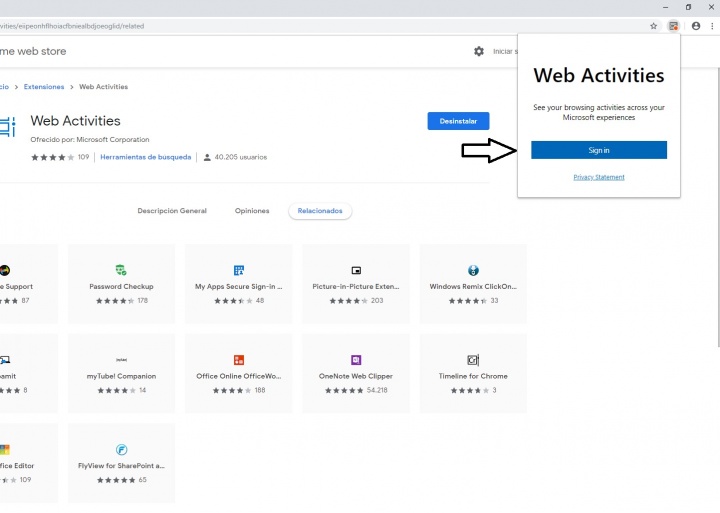Click the users person icon beside 40.205 usuarios
This screenshot has width=720, height=513.
pyautogui.click(x=207, y=157)
